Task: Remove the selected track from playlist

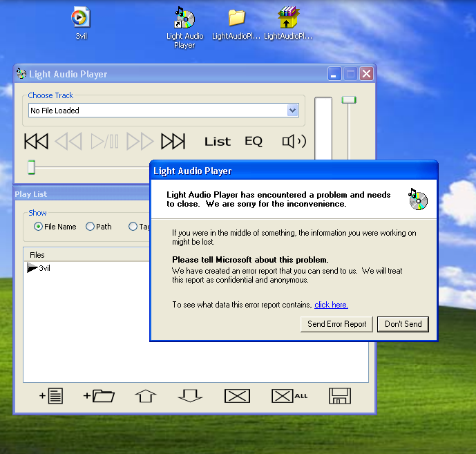Action: point(237,396)
